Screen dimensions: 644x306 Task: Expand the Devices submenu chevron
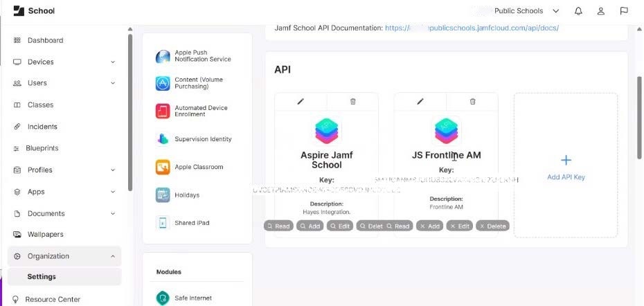pos(113,62)
